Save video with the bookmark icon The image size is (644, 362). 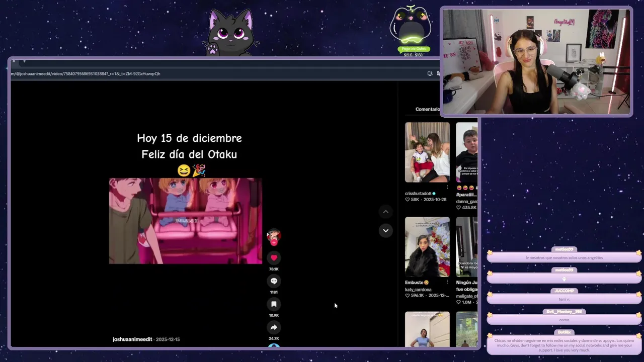click(274, 304)
